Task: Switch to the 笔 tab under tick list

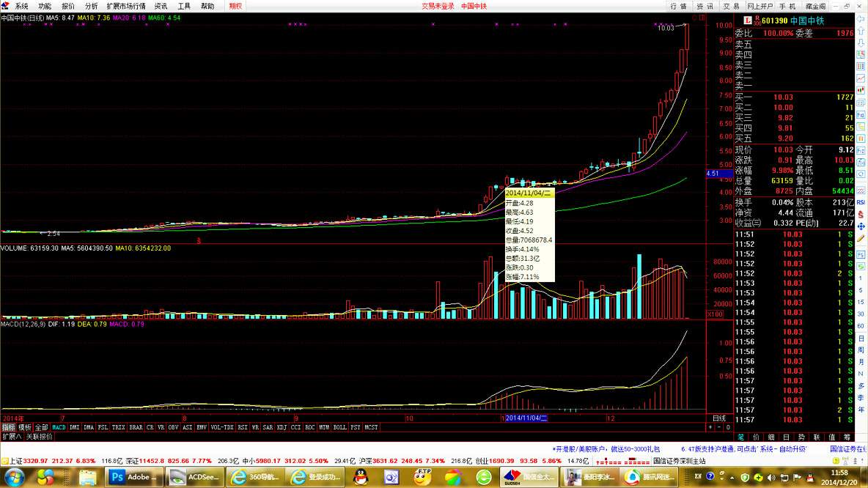Action: [x=740, y=437]
